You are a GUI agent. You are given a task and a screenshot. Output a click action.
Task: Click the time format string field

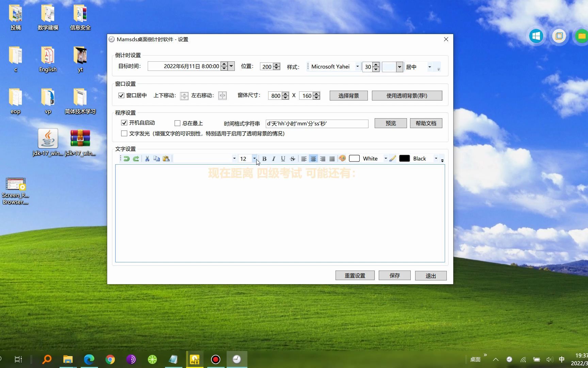317,124
